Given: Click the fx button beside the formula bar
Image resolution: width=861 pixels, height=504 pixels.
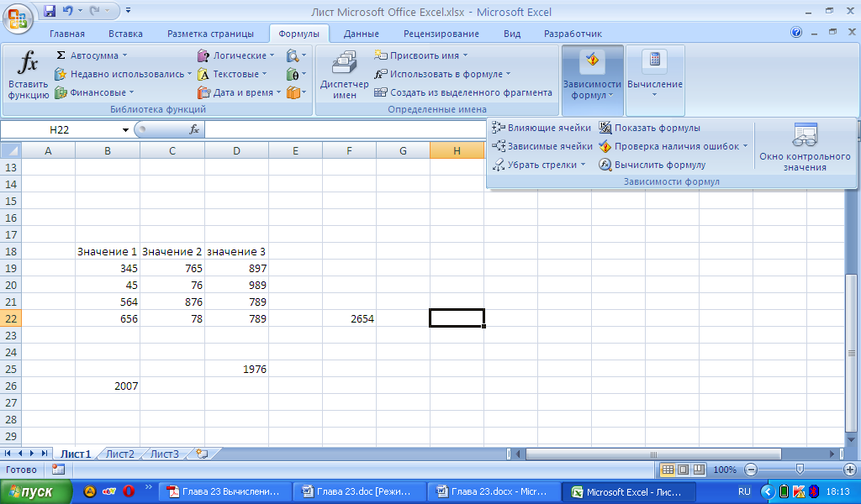Looking at the screenshot, I should (x=194, y=129).
